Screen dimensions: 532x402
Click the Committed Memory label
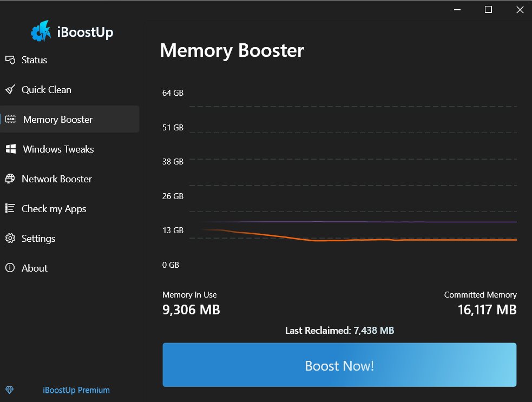481,295
